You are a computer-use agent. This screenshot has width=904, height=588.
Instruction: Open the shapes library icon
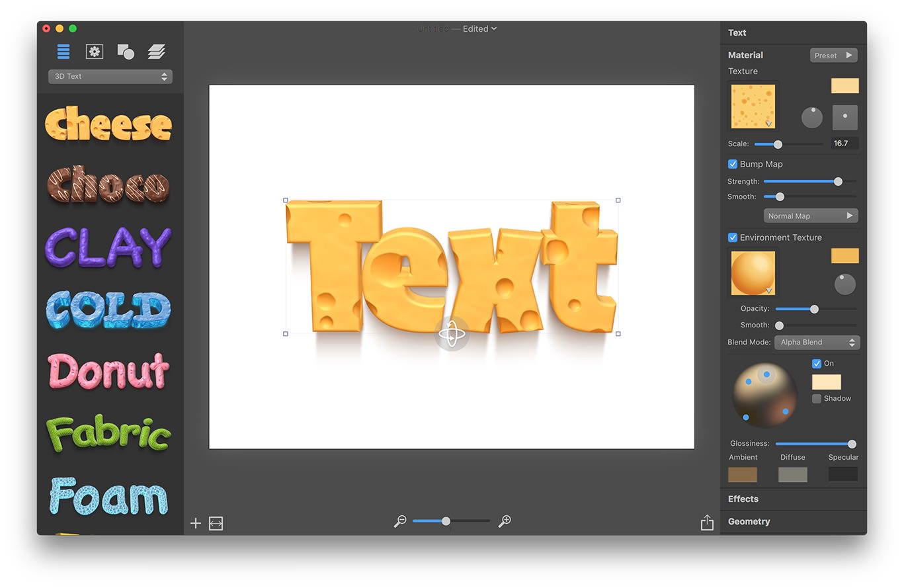click(x=126, y=51)
